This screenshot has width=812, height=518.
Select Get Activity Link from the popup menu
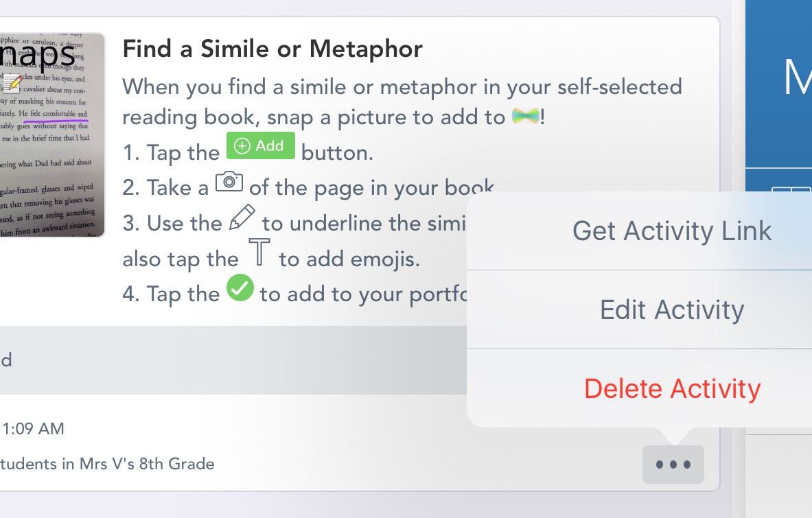point(672,231)
